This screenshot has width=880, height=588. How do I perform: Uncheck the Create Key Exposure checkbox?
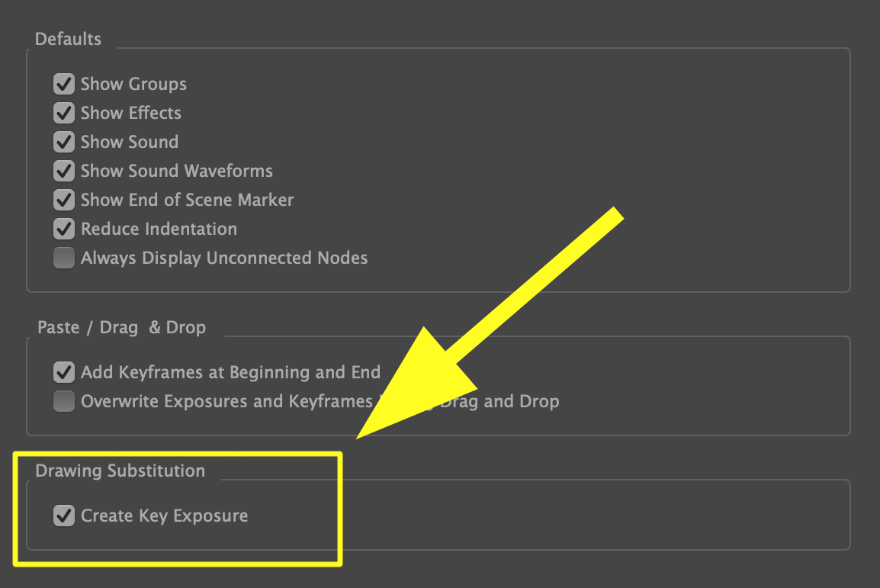point(64,516)
